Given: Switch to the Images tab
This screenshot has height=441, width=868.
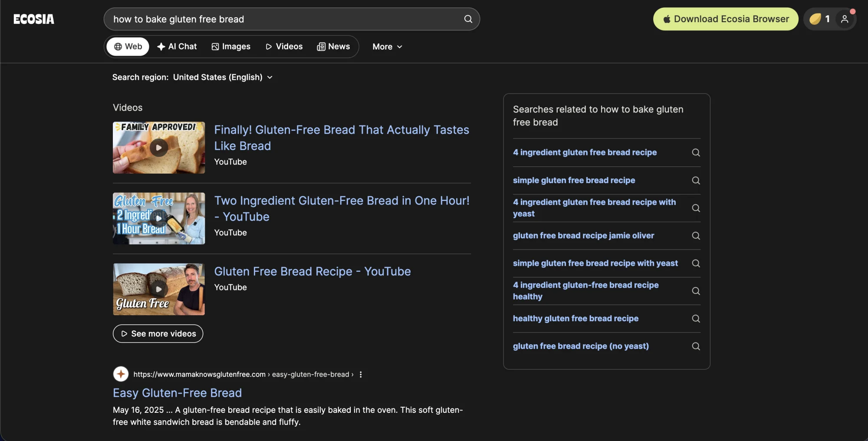Looking at the screenshot, I should click(x=231, y=46).
